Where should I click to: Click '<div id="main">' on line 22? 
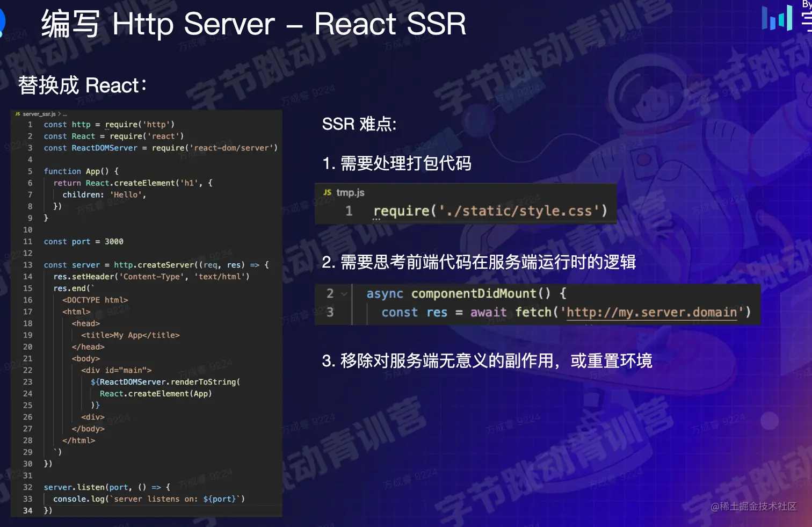117,370
